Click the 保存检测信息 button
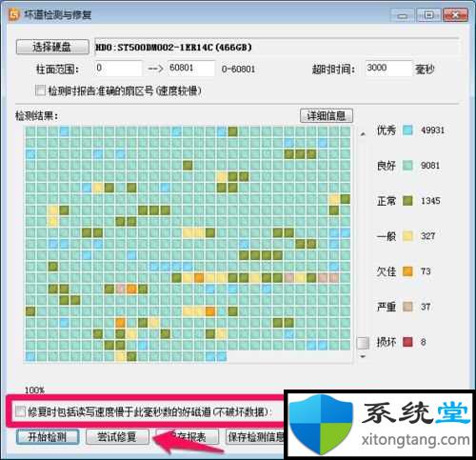 tap(255, 437)
